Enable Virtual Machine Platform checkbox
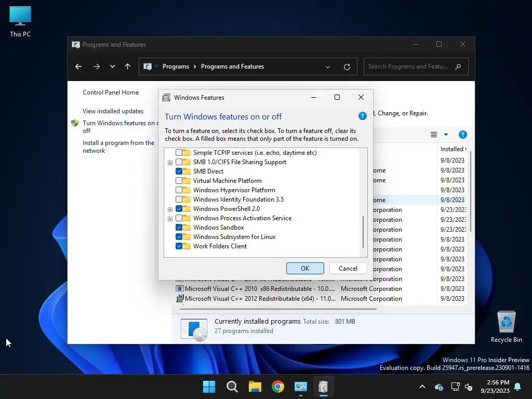The image size is (532, 399). (x=179, y=180)
